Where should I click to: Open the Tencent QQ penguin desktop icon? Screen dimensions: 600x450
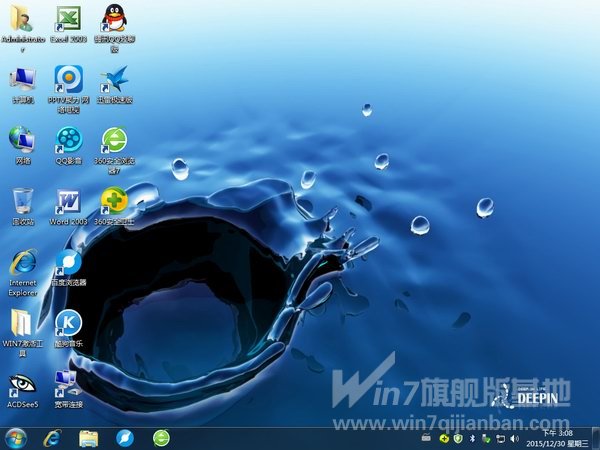tap(114, 18)
